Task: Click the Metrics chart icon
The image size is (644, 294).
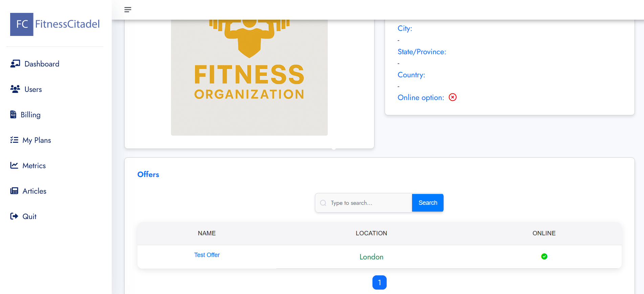Action: [14, 165]
